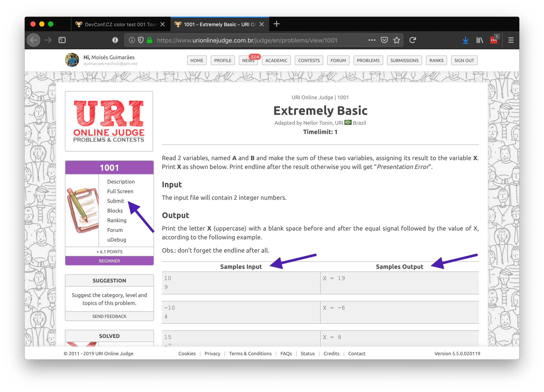The image size is (544, 392).
Task: Click the SUGGESTION panel header
Action: (109, 281)
